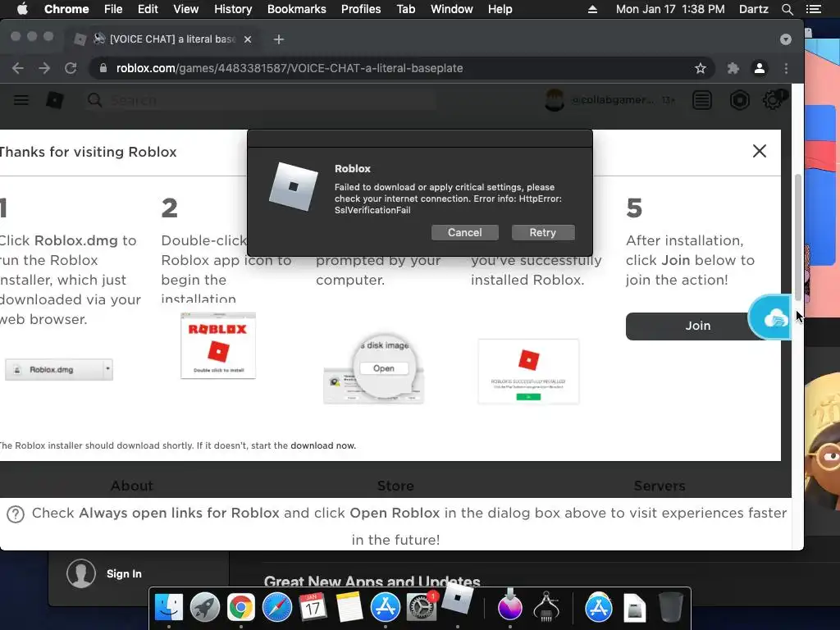Open the Apple menu

tap(22, 9)
